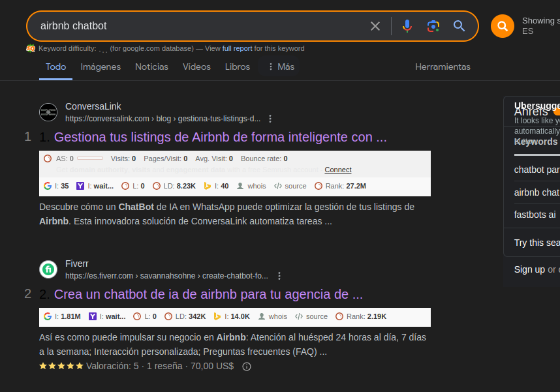Open 'Crea un chatbot de ia' result
Screen dimensions: 560x392
pos(208,295)
